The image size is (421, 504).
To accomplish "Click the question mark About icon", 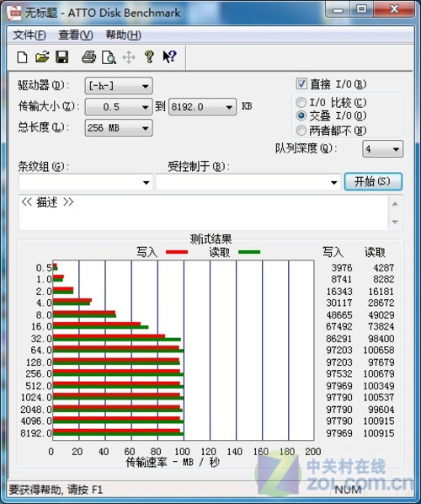I will click(149, 57).
